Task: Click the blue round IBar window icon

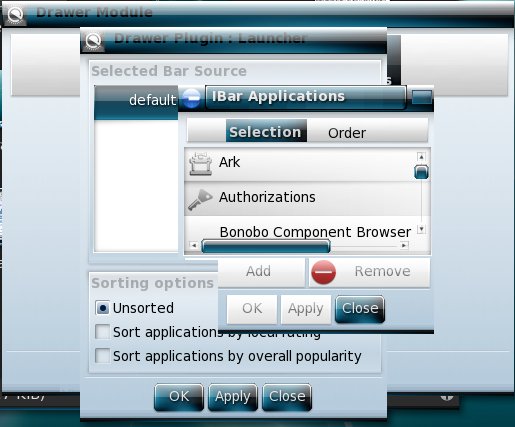Action: 191,98
